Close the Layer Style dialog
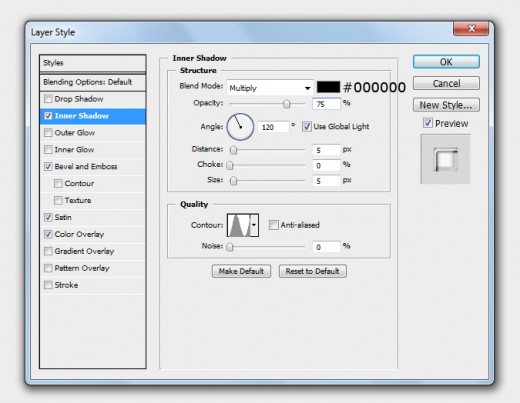The width and height of the screenshot is (520, 403). 471,29
